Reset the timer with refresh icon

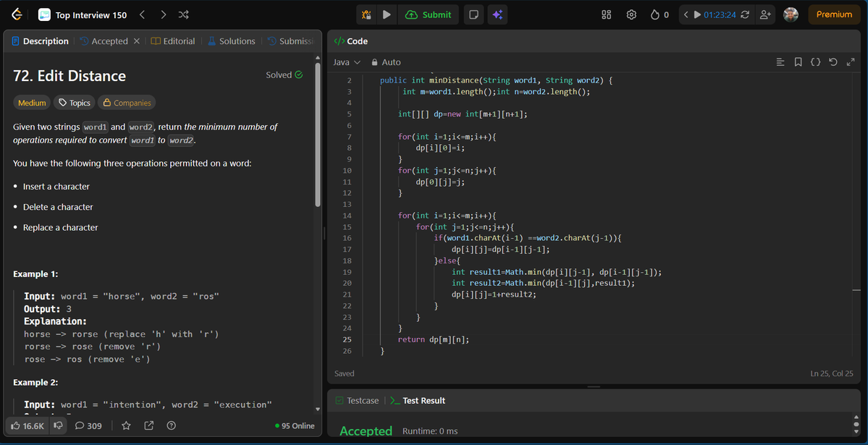click(x=745, y=15)
